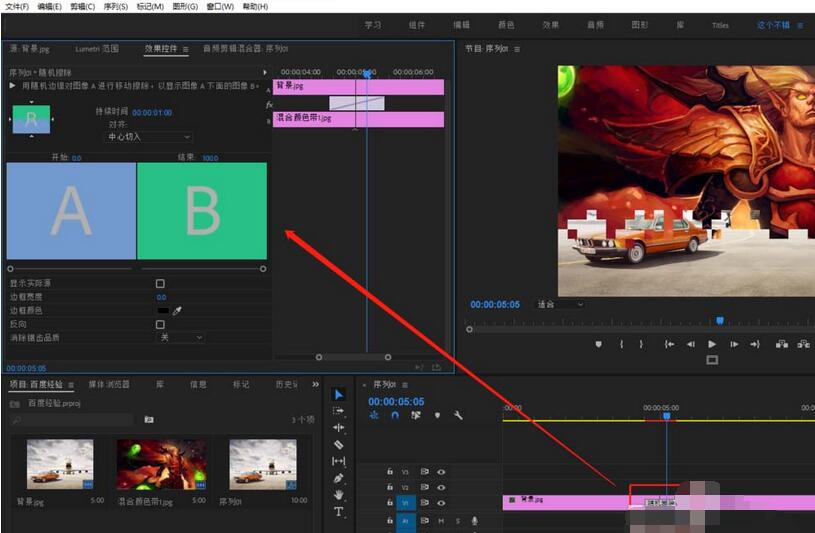Image resolution: width=815 pixels, height=533 pixels.
Task: Select the Type tool
Action: 338,511
